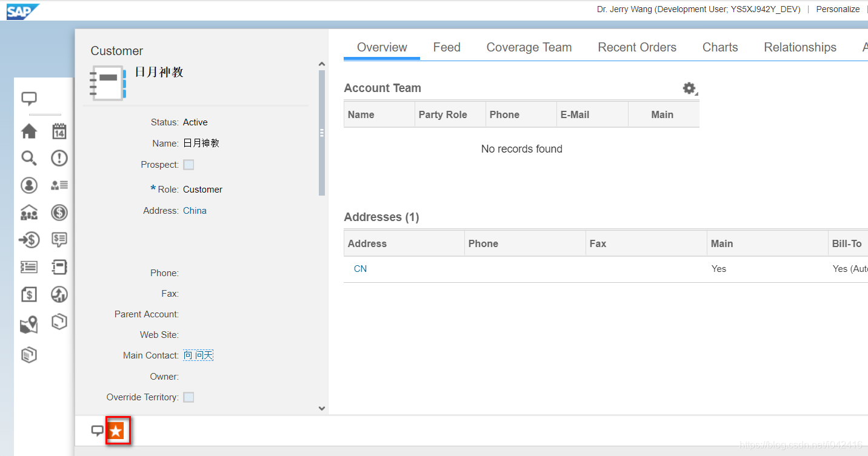
Task: Click the orange star favorites icon
Action: (116, 432)
